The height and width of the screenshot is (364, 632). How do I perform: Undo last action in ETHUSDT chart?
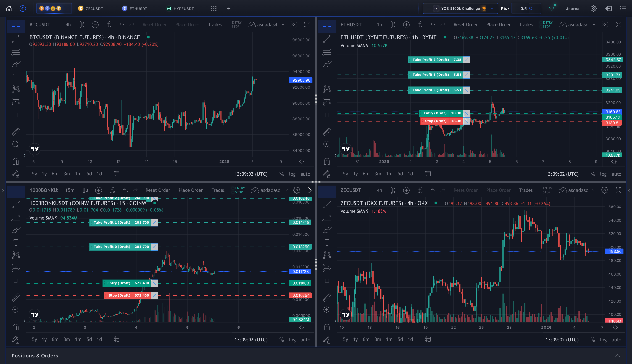click(x=433, y=25)
